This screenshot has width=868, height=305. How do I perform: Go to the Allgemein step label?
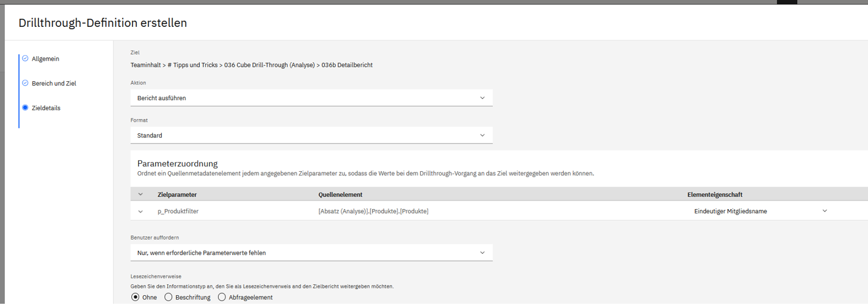click(x=45, y=59)
